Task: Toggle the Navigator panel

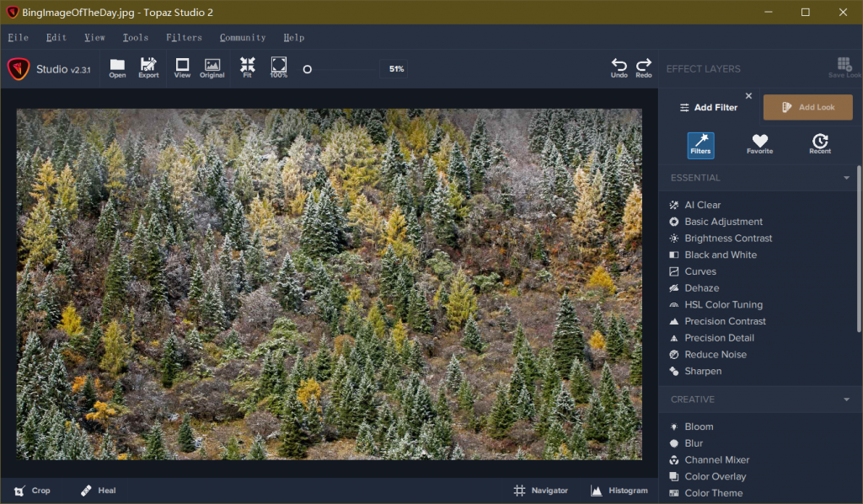Action: (x=540, y=491)
